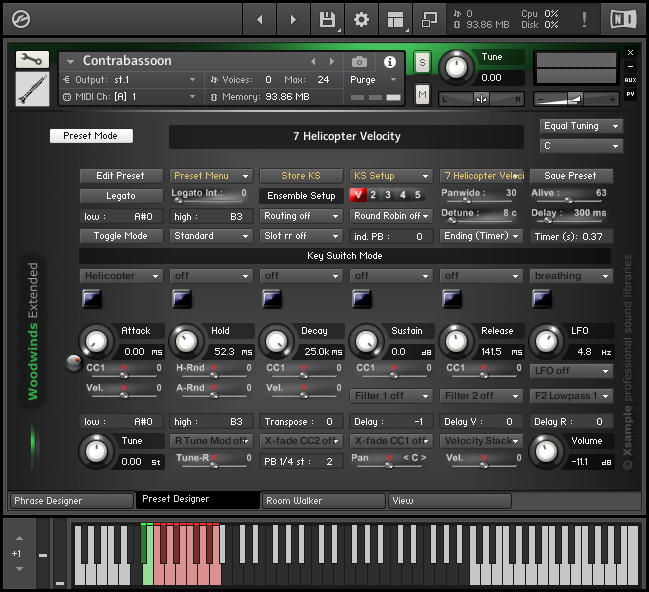The image size is (649, 592).
Task: Mute the instrument with M button
Action: click(422, 95)
